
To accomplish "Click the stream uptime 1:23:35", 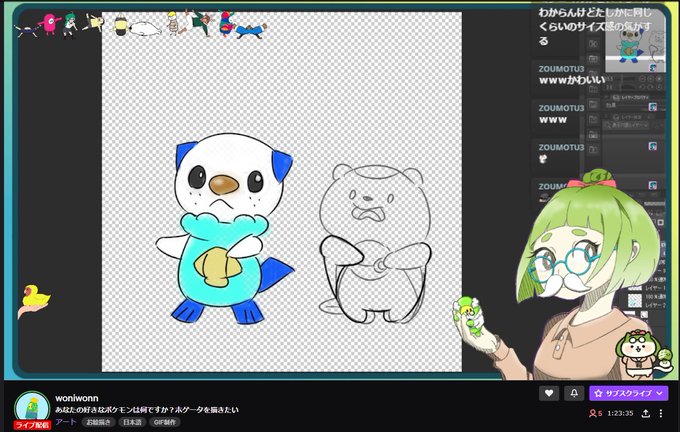I will tap(620, 413).
